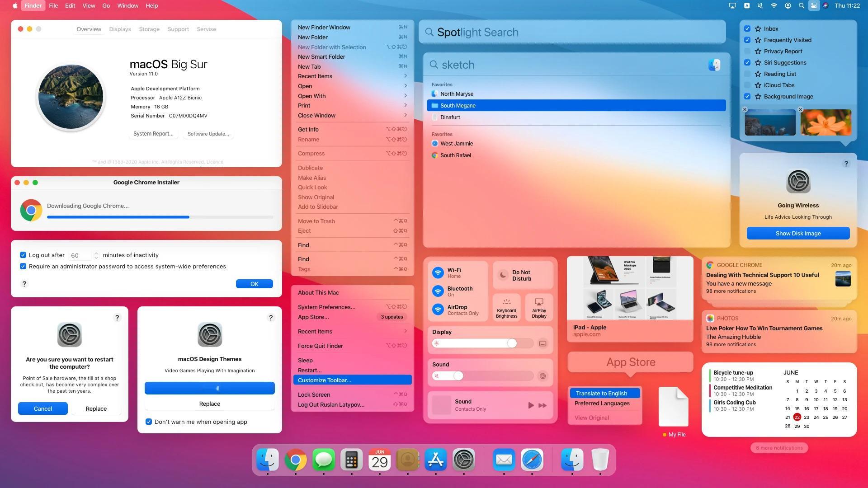This screenshot has height=488, width=868.
Task: Open Mail app from the Dock
Action: [504, 460]
